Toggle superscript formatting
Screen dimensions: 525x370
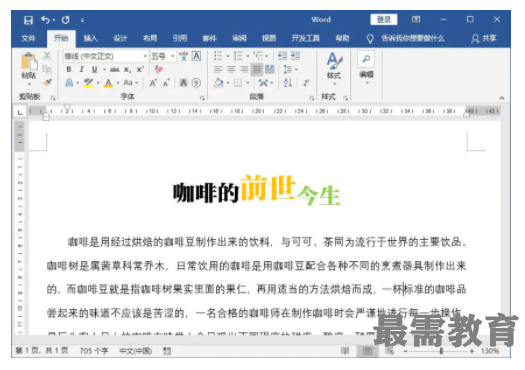pos(140,69)
